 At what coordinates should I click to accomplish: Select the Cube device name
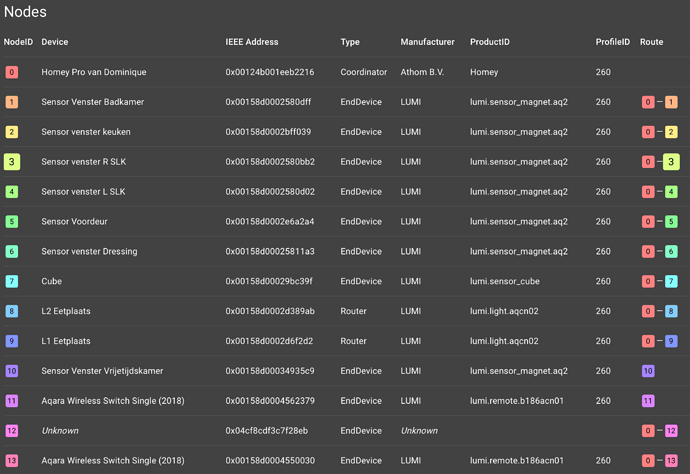(51, 281)
